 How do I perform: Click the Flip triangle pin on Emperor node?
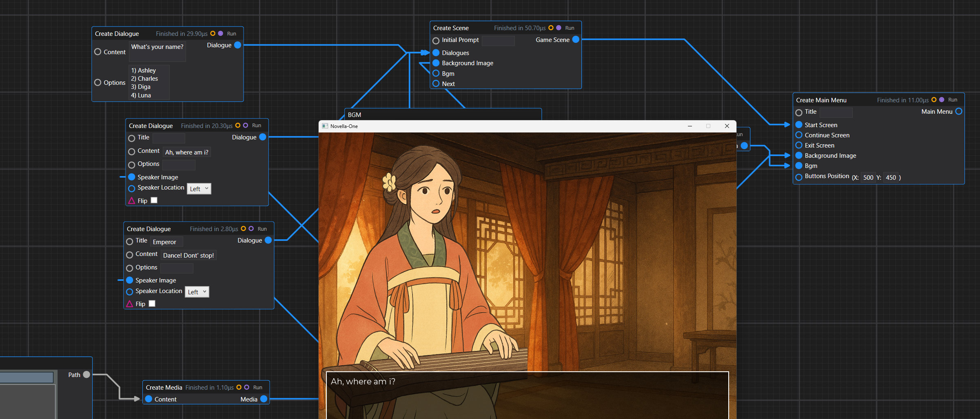point(130,304)
